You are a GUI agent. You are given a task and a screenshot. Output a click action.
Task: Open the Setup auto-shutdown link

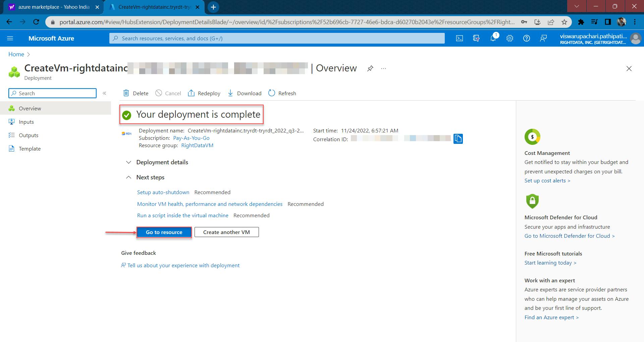163,192
